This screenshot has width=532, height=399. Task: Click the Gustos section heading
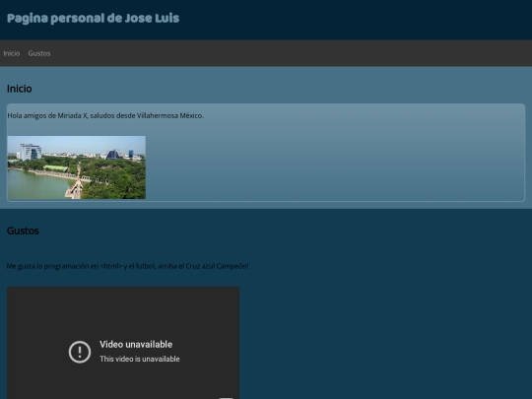[x=23, y=231]
